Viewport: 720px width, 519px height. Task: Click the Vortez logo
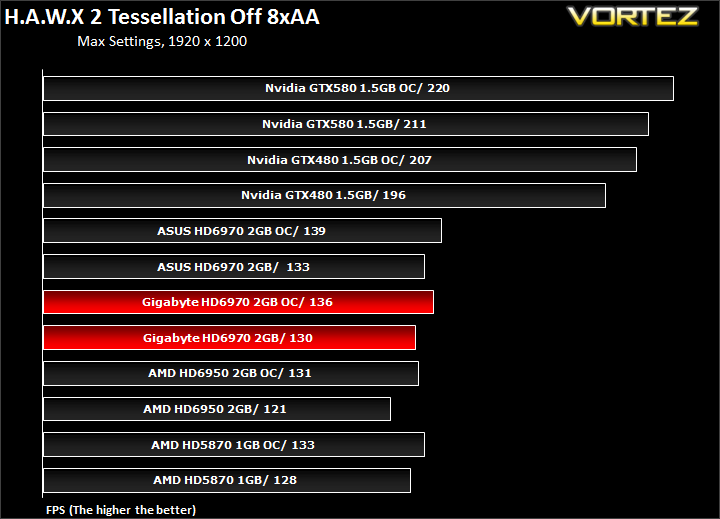633,17
